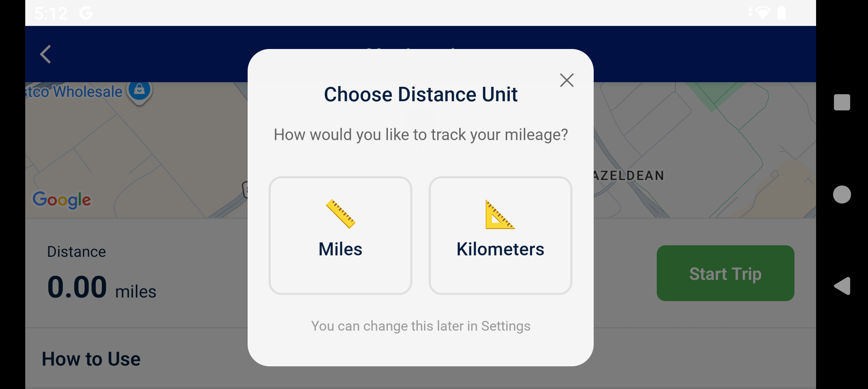
Task: Tap the Android back triangle button
Action: (x=842, y=286)
